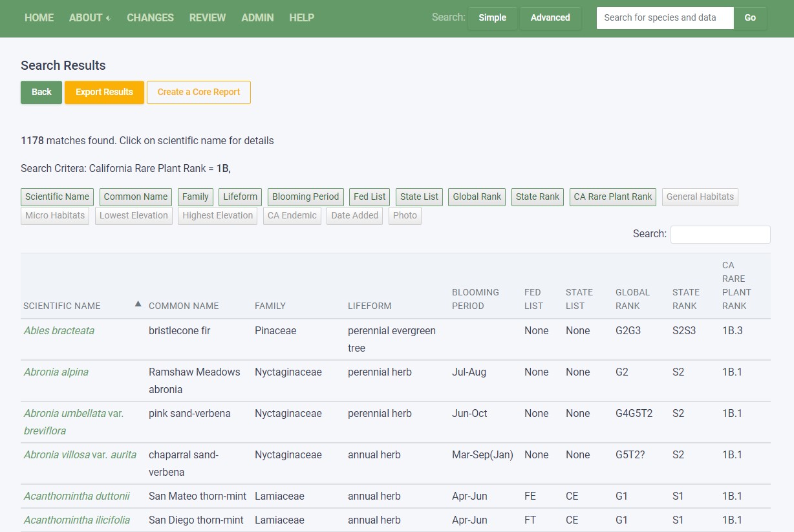Click Create a Core Report
794x532 pixels.
pyautogui.click(x=198, y=92)
